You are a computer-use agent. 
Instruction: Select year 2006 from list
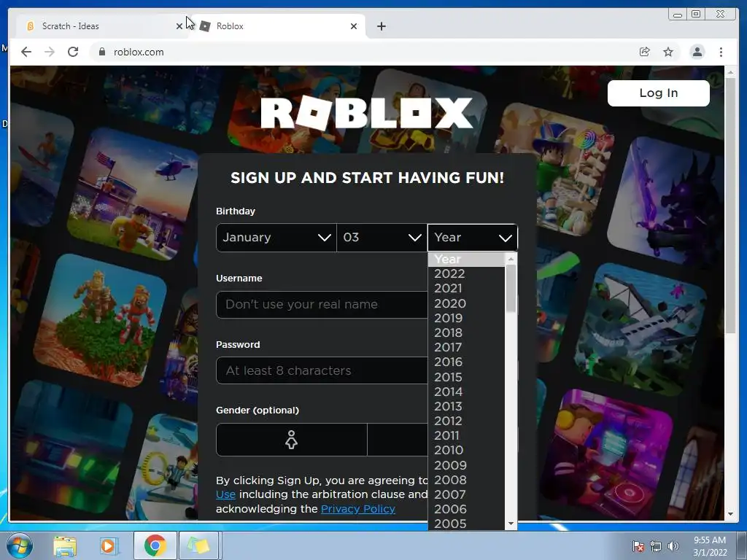pos(466,510)
